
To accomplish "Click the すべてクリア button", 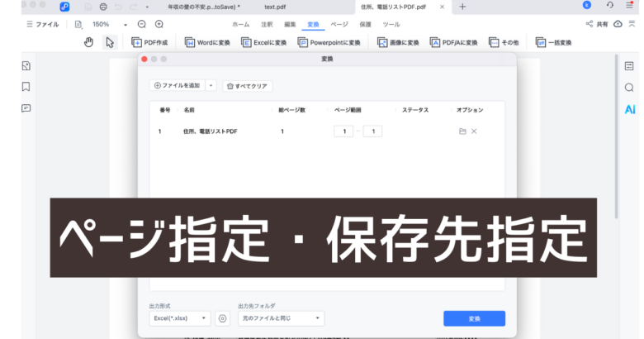I will [x=248, y=85].
